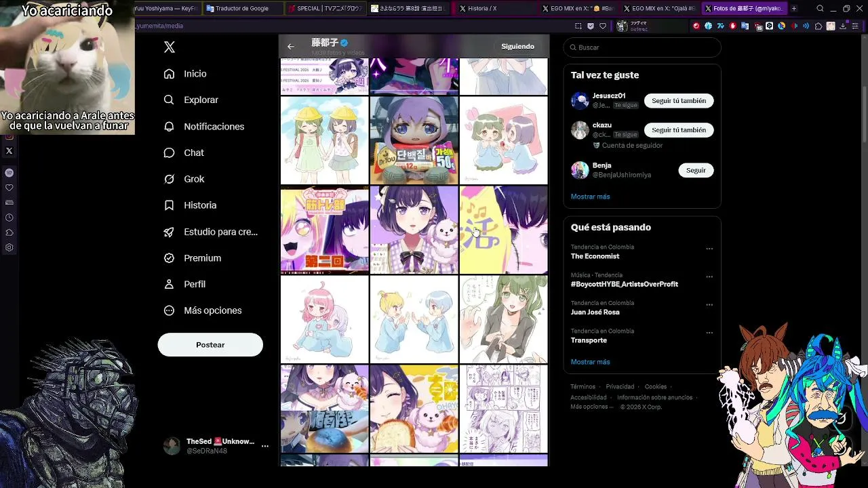868x488 pixels.
Task: Open two schoolgirls with yellow hats thumbnail
Action: (x=325, y=140)
